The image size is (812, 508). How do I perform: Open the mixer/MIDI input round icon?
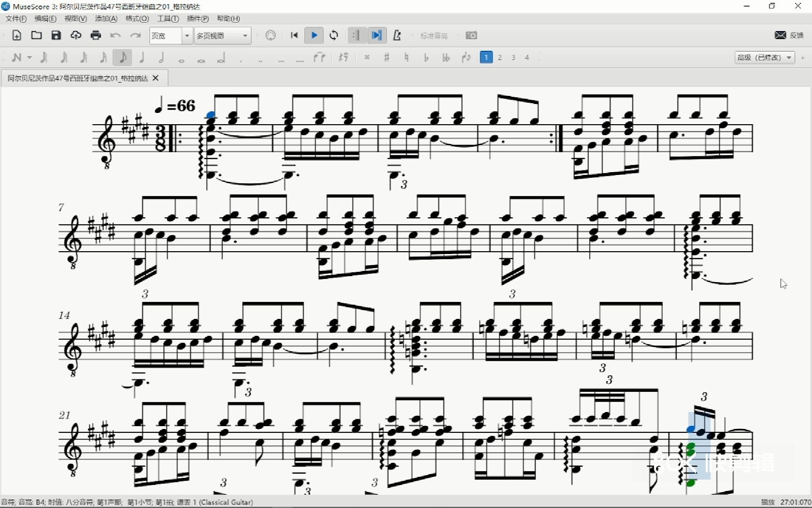point(271,35)
